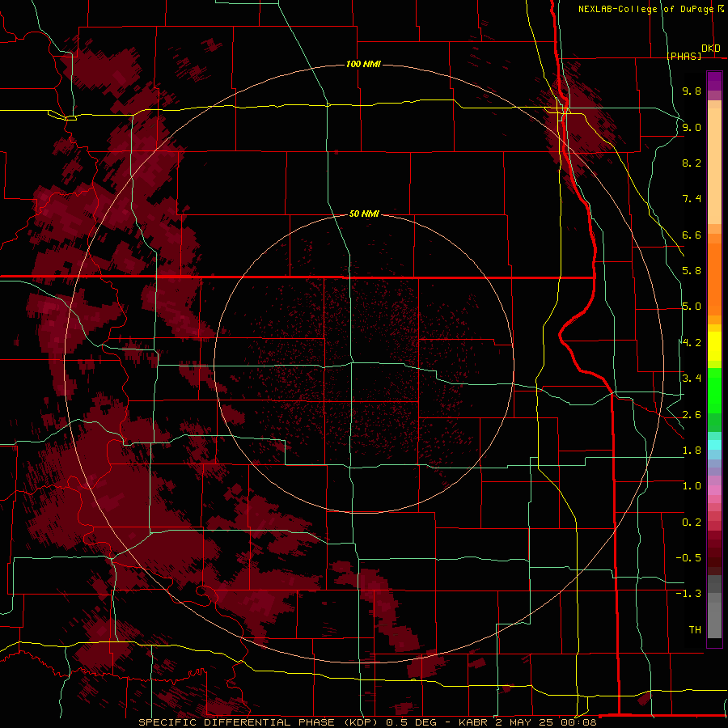Click the 1.0 scale value
This screenshot has height=728, width=728.
[692, 486]
